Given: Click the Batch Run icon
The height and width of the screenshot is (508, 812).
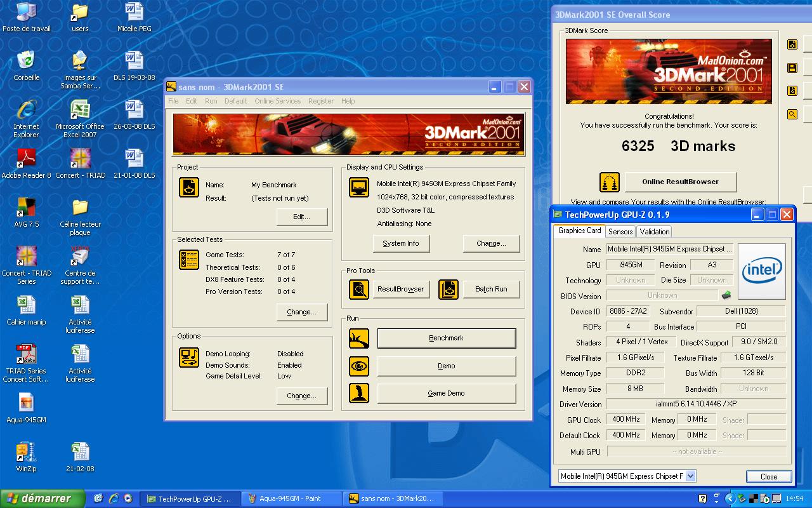Looking at the screenshot, I should 449,290.
